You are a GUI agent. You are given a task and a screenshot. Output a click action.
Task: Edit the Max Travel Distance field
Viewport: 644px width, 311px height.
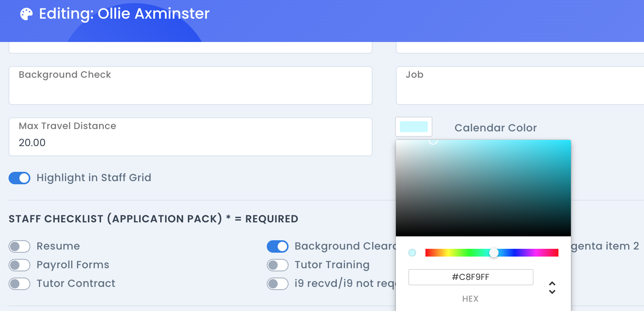[191, 137]
